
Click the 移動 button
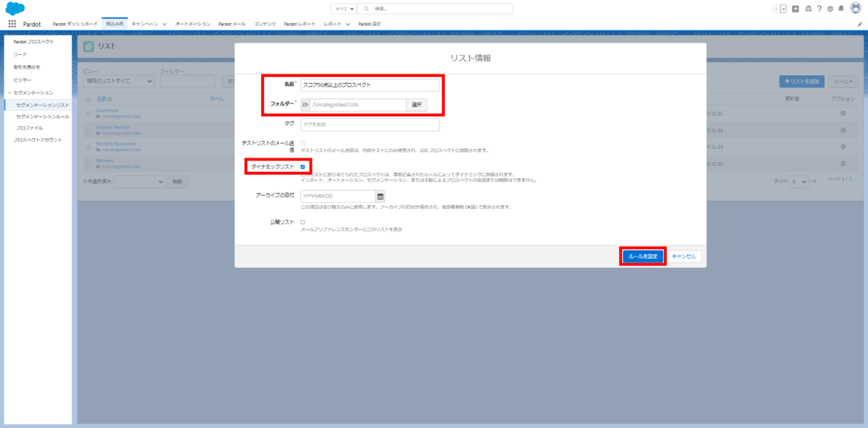178,181
